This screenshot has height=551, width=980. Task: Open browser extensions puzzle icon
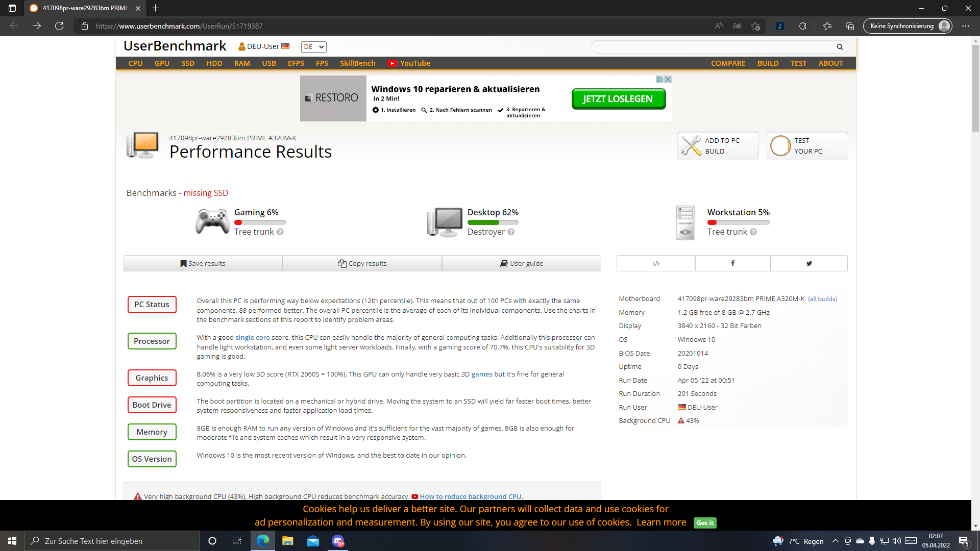tap(802, 26)
